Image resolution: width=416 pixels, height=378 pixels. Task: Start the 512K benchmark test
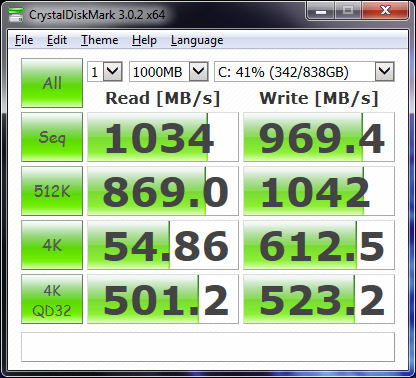(x=52, y=191)
